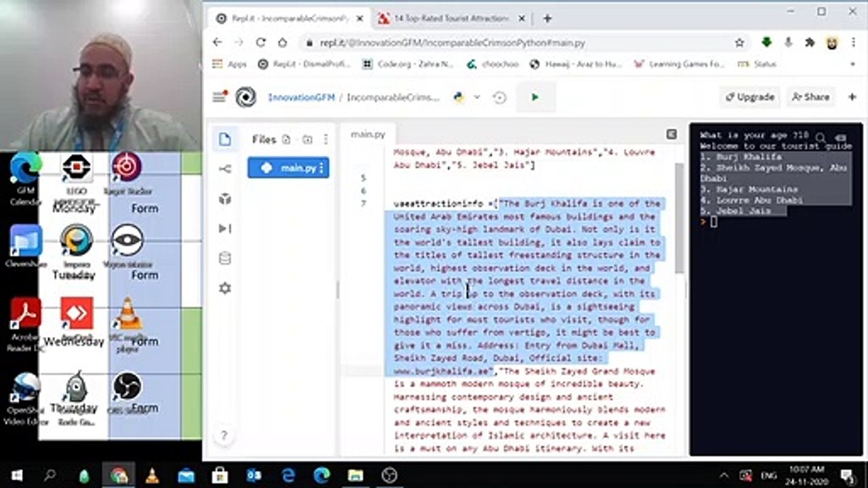Click the Share button
868x488 pixels.
(810, 97)
